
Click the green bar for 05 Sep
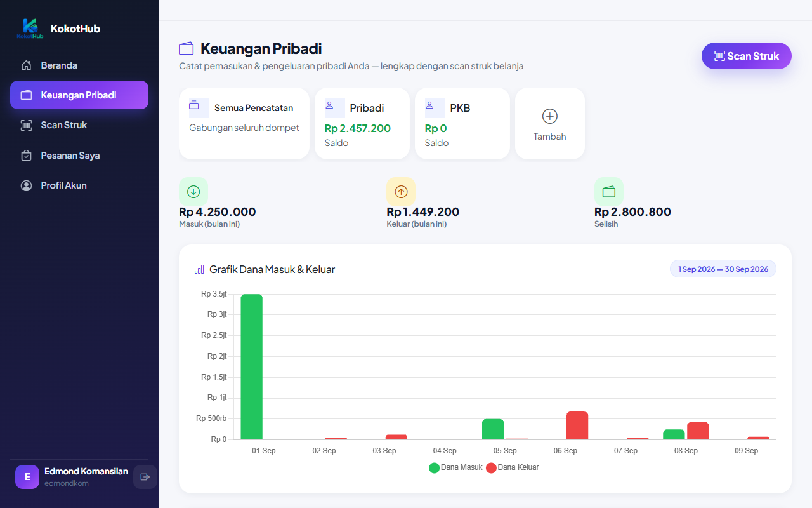pyautogui.click(x=493, y=429)
